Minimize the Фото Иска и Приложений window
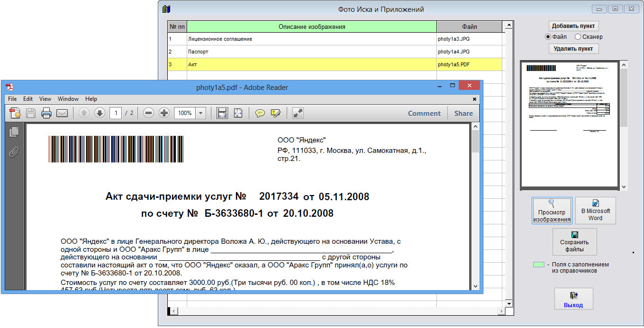 click(x=599, y=9)
